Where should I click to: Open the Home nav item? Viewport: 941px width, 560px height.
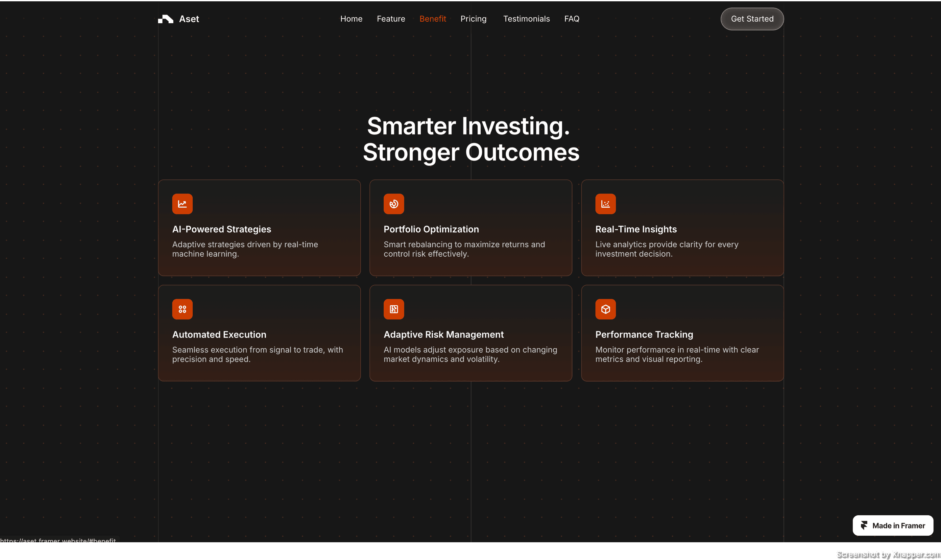(x=351, y=19)
